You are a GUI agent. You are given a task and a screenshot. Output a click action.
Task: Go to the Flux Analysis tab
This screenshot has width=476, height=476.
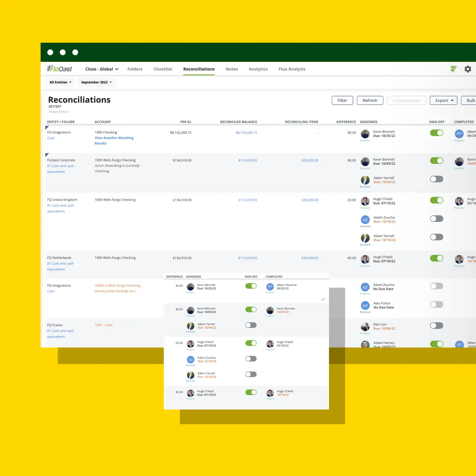pos(292,69)
